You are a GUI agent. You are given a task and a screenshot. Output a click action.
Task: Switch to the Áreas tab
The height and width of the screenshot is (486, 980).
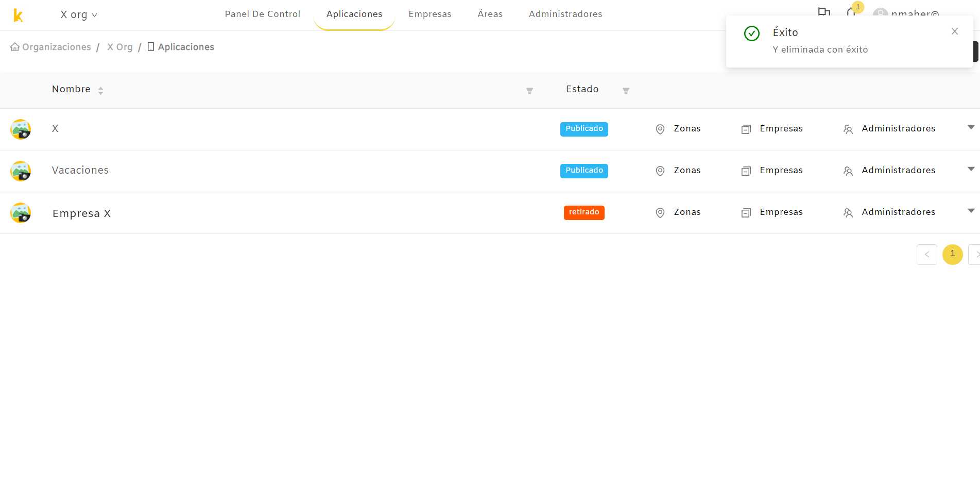(490, 14)
